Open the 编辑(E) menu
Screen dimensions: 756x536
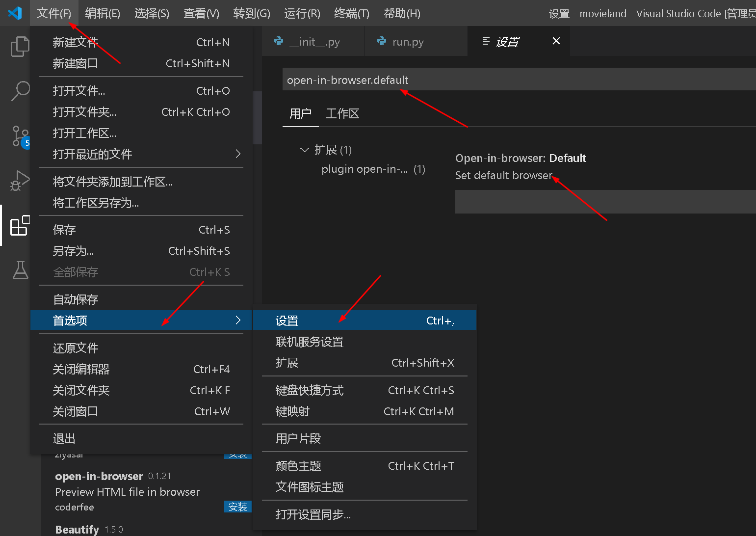103,13
